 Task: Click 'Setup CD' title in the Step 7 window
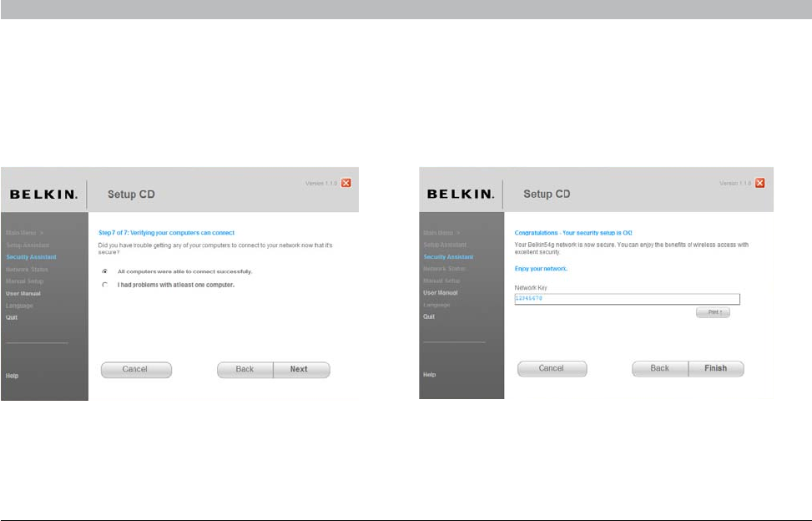131,195
